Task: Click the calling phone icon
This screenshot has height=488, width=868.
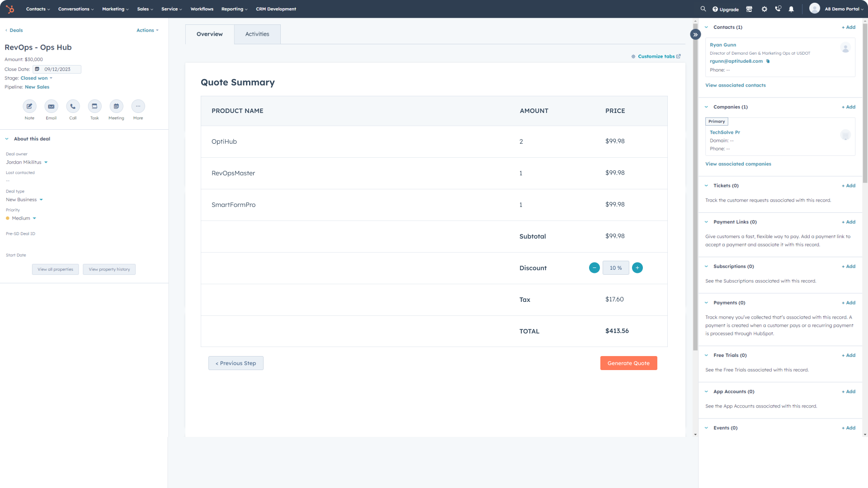Action: pos(778,9)
